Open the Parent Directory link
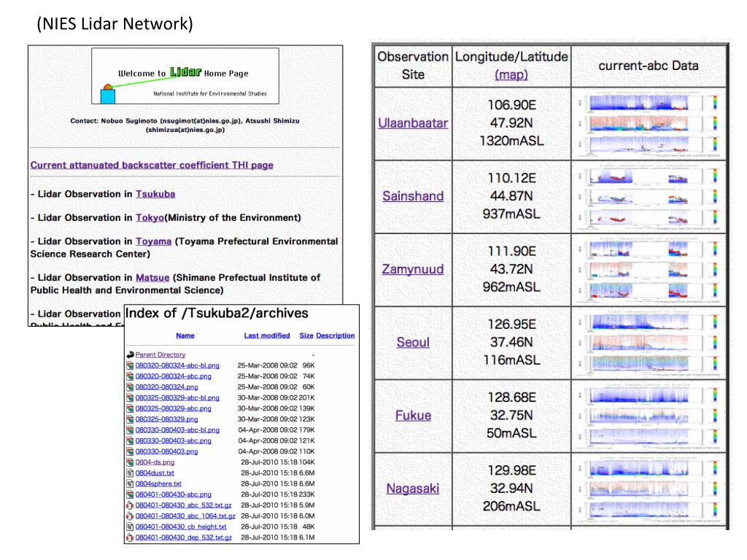 coord(160,355)
